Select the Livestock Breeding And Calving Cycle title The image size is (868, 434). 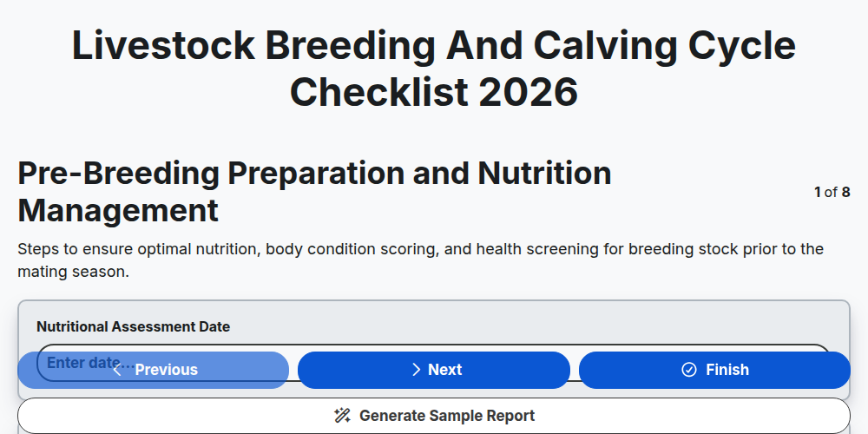(434, 69)
